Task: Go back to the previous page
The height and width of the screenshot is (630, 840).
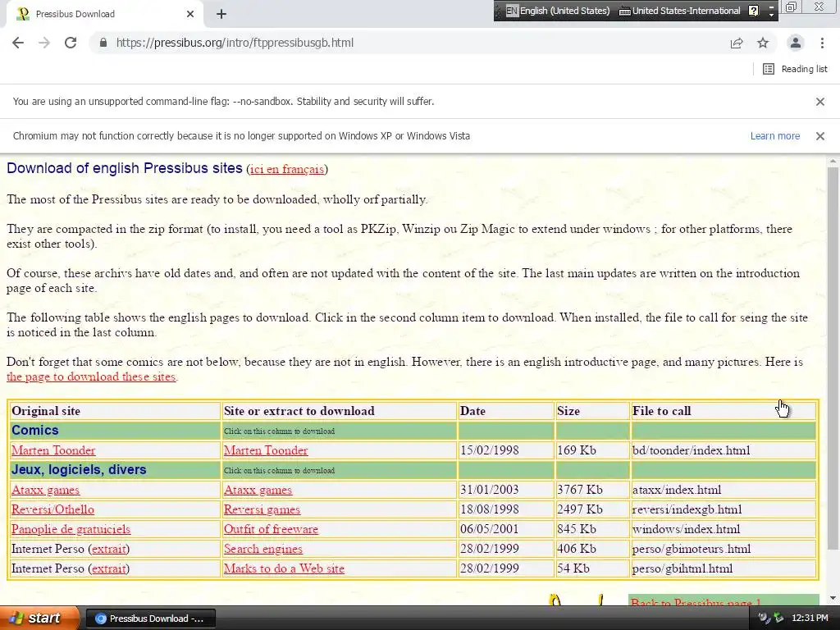Action: [18, 43]
